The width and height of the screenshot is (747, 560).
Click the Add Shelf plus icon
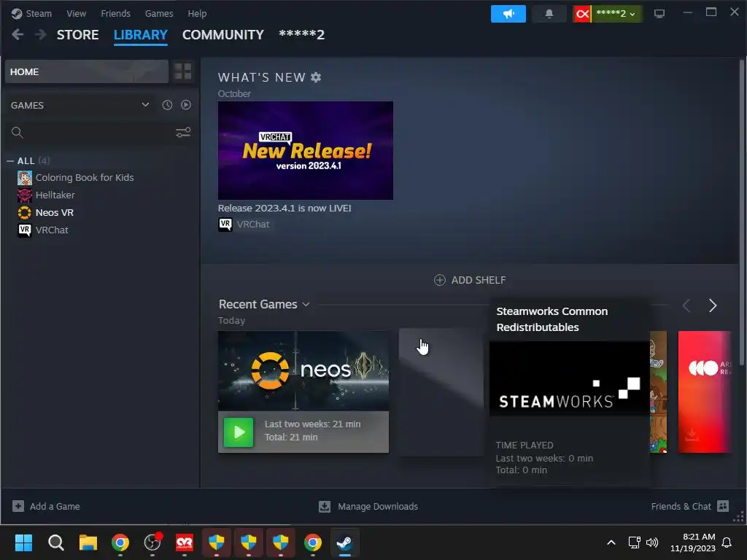(x=440, y=280)
